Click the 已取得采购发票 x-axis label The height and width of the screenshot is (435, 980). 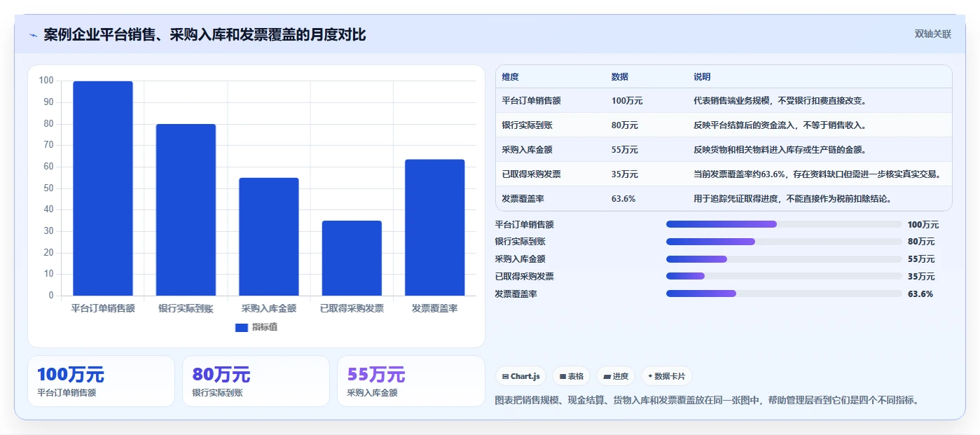click(352, 308)
